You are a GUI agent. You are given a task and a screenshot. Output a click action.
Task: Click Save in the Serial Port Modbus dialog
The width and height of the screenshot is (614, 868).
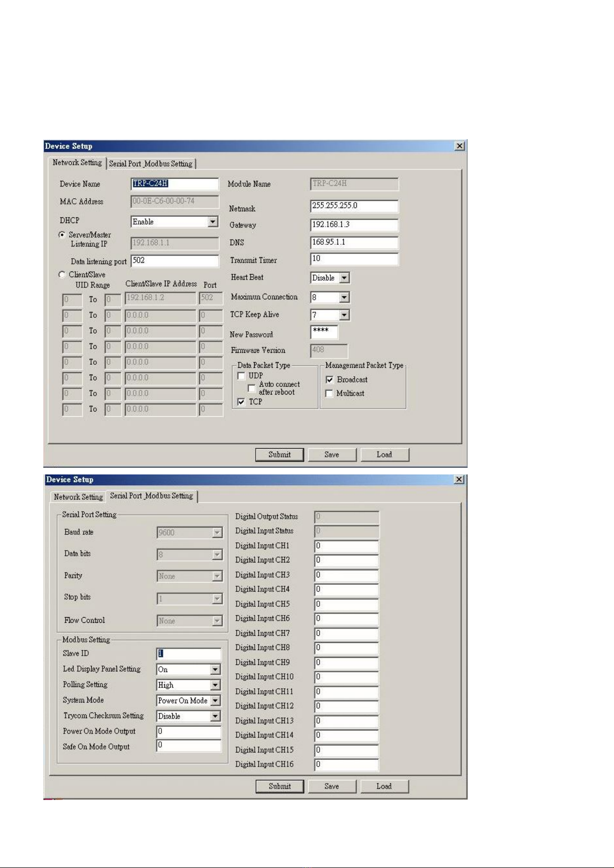(331, 787)
